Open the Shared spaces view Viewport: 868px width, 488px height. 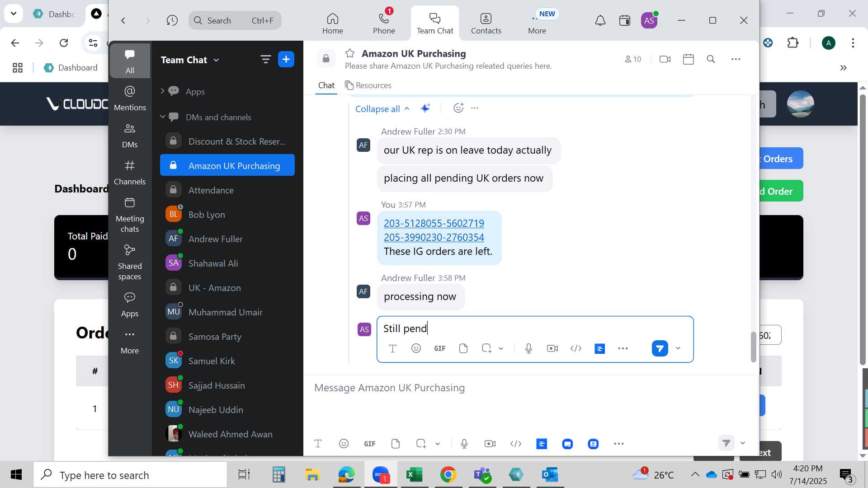tap(130, 262)
